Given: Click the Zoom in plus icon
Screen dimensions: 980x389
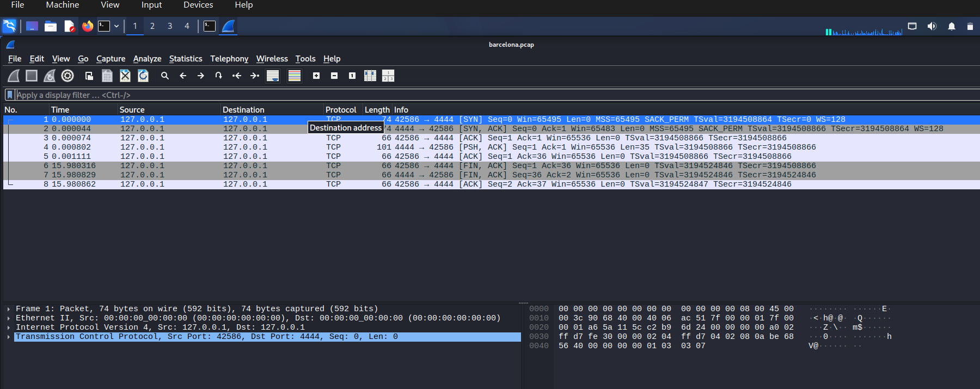Looking at the screenshot, I should 316,76.
